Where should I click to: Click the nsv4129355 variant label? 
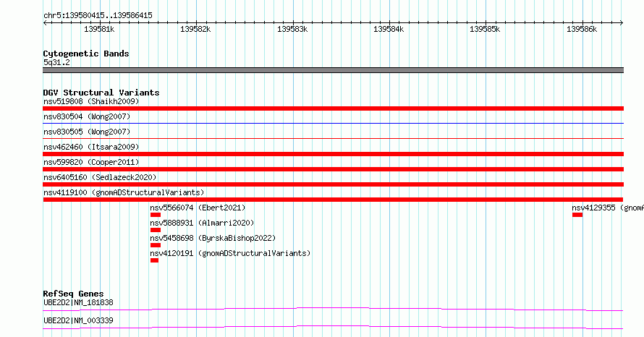608,208
